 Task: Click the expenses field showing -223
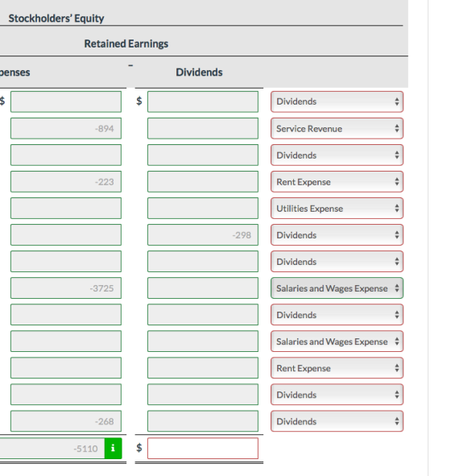point(66,181)
